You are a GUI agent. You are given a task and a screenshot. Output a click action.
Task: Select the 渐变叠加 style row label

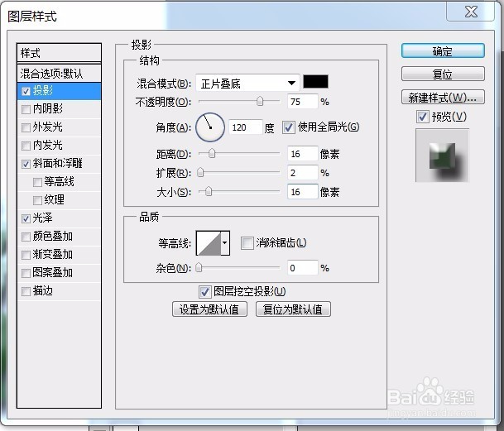click(x=53, y=255)
